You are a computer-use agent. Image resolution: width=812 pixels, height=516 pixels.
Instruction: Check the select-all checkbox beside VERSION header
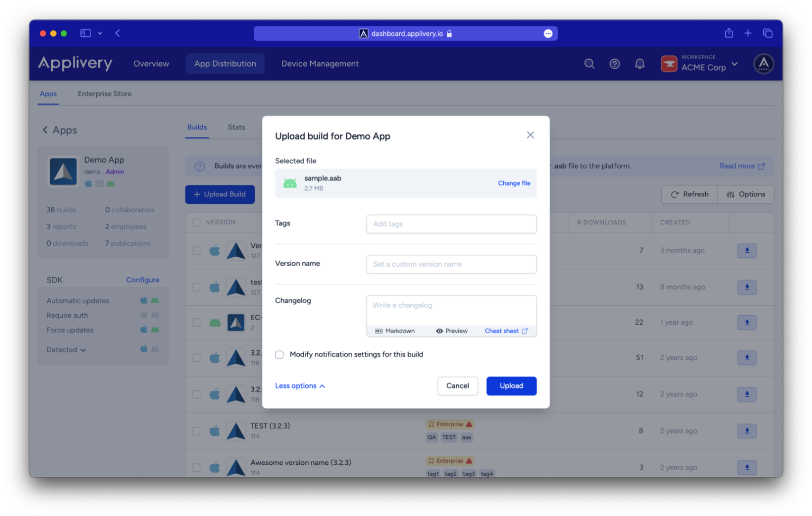coord(196,223)
